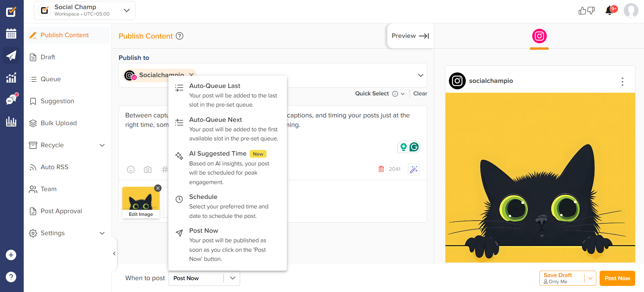The width and height of the screenshot is (644, 292).
Task: Select Instagram tab in preview pane
Action: pos(539,36)
